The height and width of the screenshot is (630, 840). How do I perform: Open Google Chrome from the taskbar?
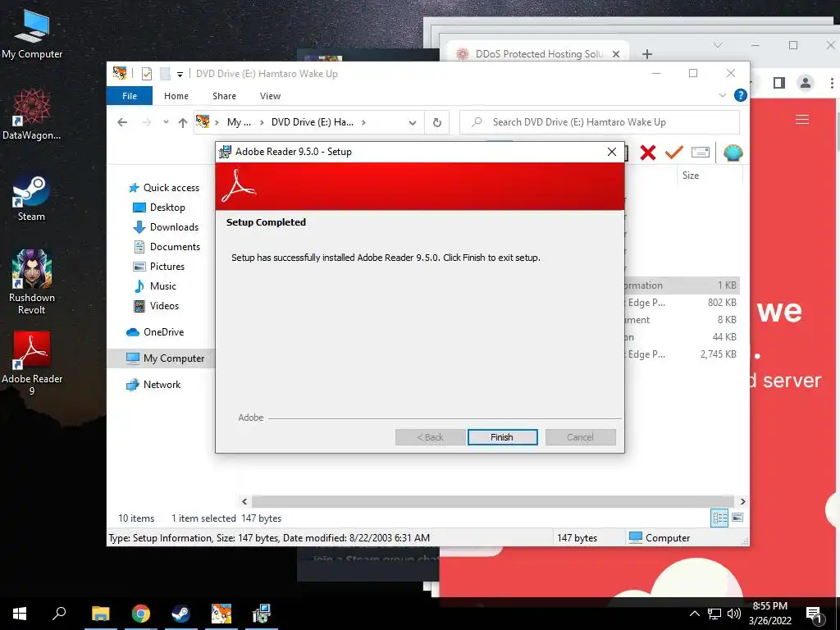tap(141, 614)
